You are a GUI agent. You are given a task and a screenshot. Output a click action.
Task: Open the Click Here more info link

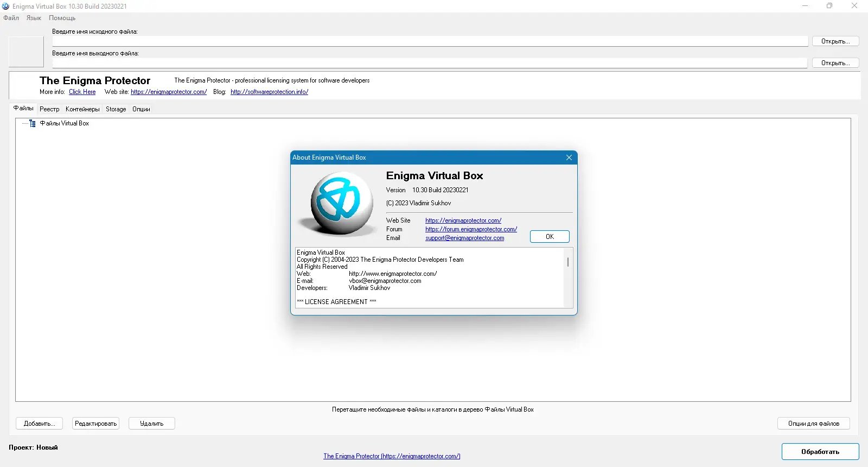(82, 92)
